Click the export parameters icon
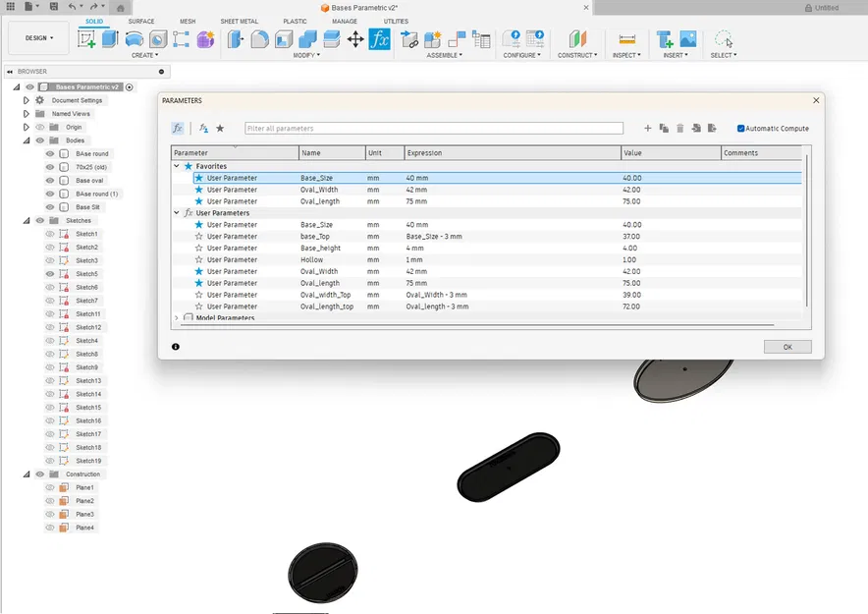868x614 pixels. [x=712, y=129]
